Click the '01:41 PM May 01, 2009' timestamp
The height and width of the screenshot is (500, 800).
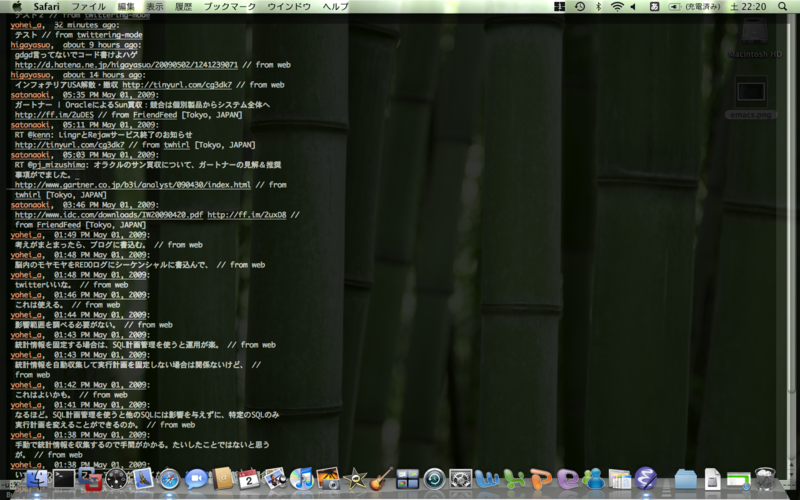tap(101, 405)
